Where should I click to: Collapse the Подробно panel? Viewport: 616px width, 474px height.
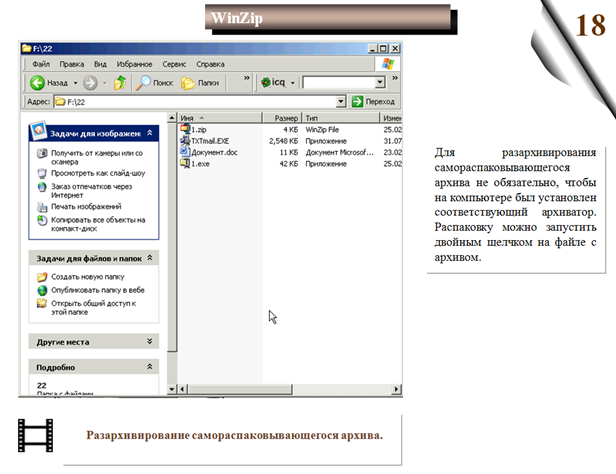click(x=150, y=367)
